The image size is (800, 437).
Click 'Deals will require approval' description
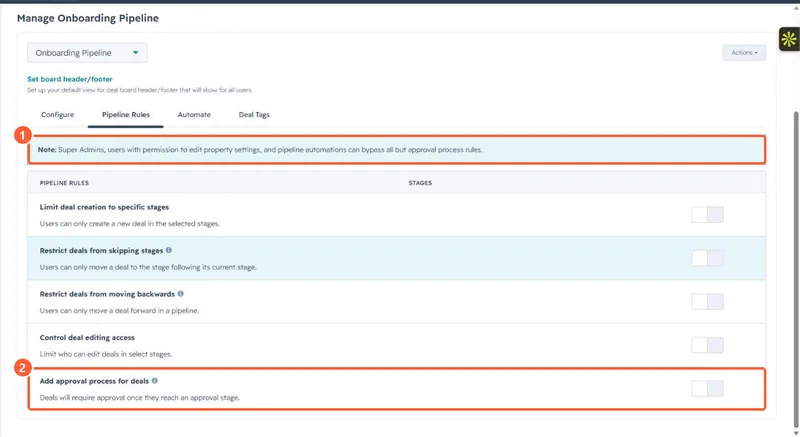coord(140,397)
